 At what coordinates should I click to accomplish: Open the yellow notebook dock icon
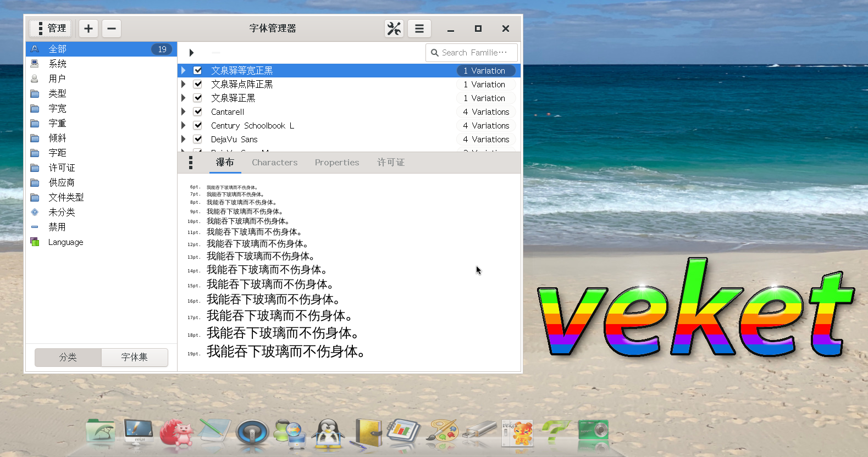click(x=367, y=433)
